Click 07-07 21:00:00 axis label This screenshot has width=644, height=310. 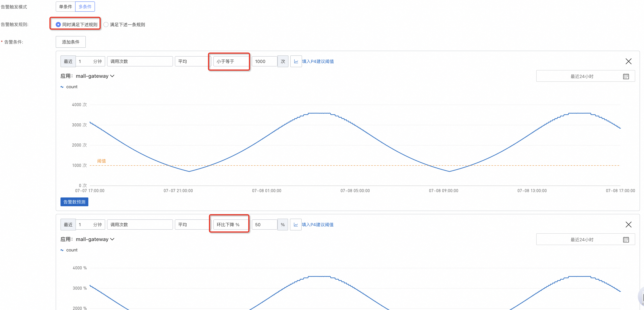(x=178, y=191)
